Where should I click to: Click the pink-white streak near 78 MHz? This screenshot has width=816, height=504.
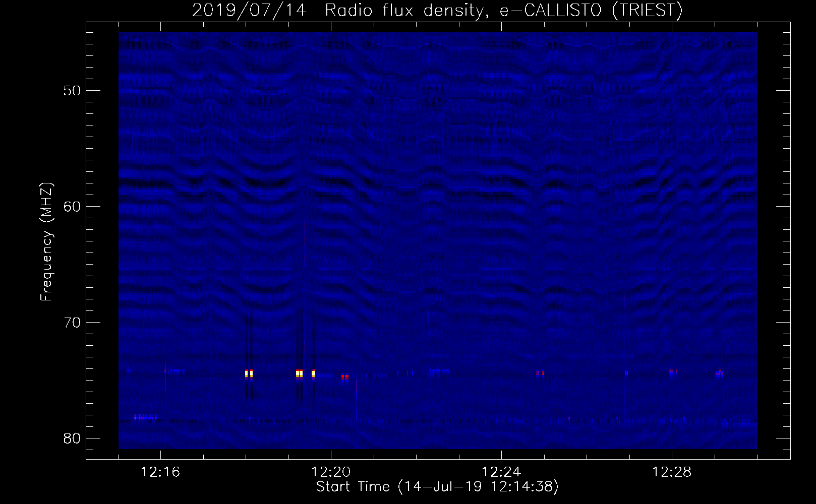[x=145, y=417]
